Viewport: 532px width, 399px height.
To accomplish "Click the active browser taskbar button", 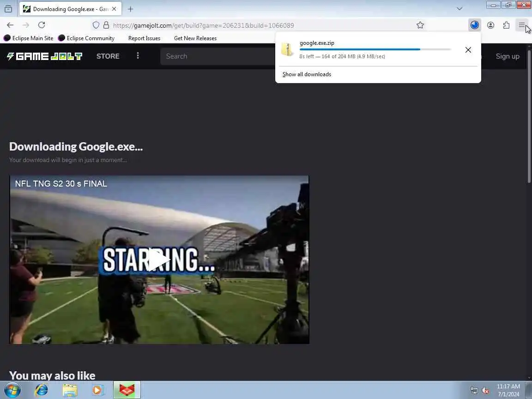I will click(127, 390).
